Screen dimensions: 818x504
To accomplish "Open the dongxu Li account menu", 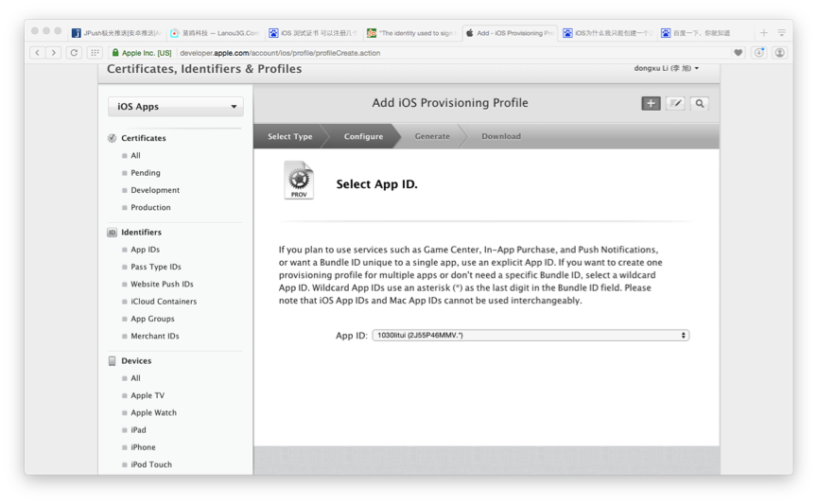I will (x=666, y=68).
